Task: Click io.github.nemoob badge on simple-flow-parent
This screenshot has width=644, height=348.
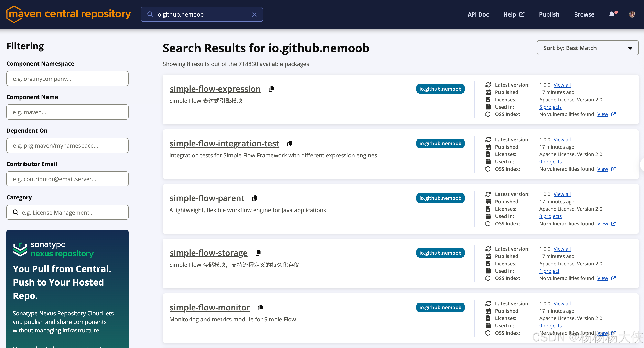Action: click(x=440, y=198)
